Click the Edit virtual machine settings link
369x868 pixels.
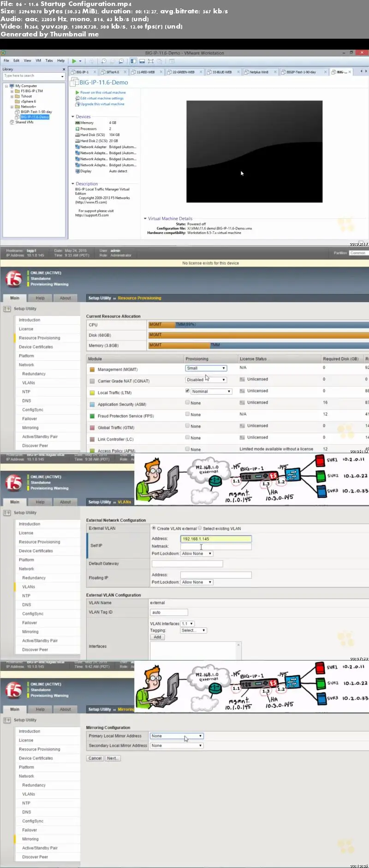click(102, 98)
